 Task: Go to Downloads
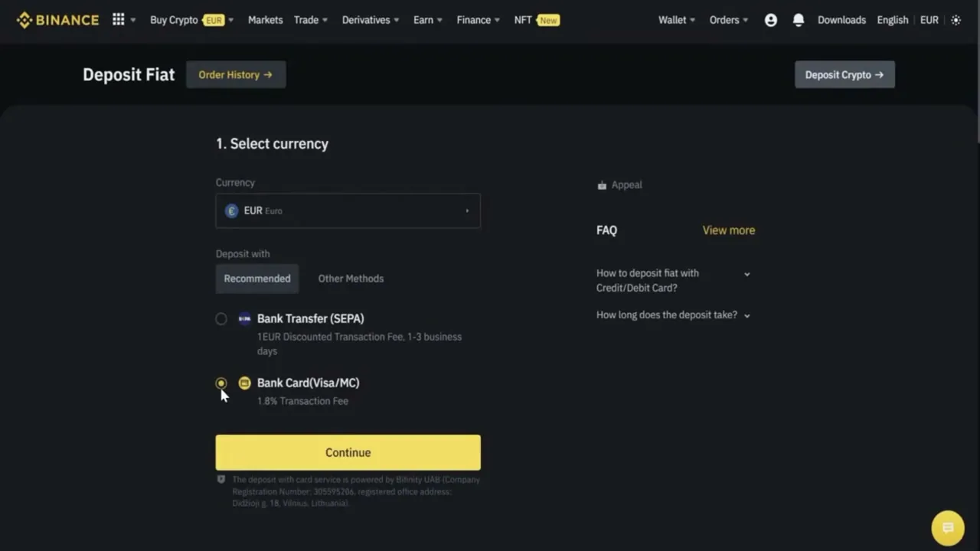(841, 20)
